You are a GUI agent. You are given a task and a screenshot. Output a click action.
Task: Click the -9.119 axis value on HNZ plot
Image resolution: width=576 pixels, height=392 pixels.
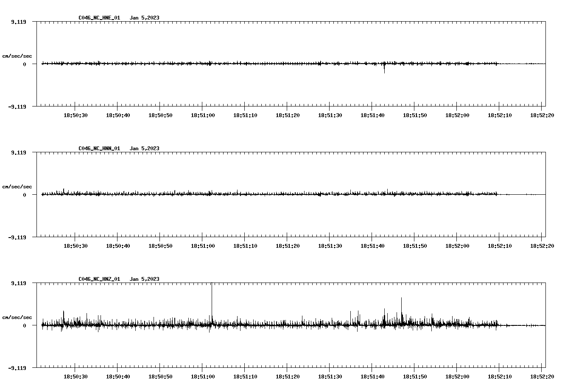(x=17, y=368)
